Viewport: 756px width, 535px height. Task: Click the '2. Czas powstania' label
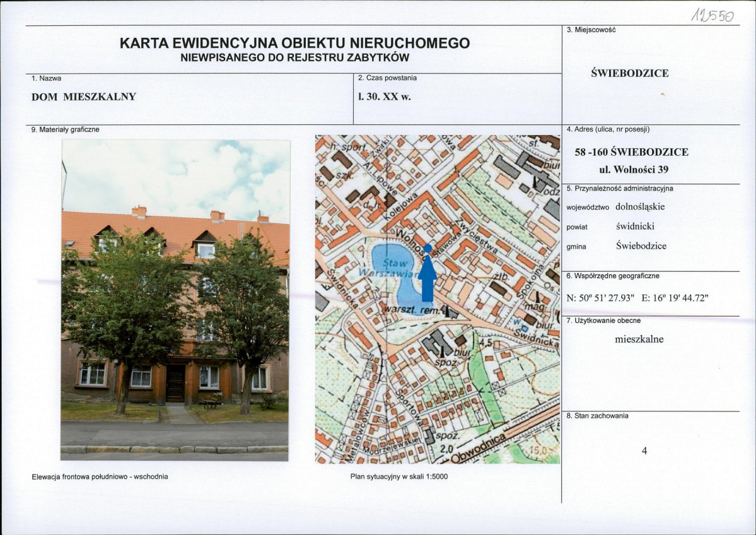point(387,78)
